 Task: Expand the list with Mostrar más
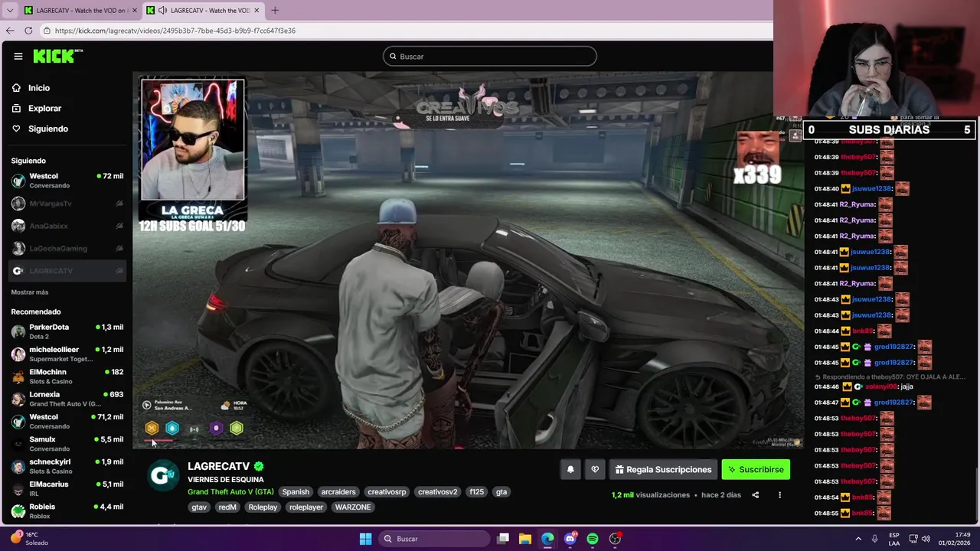[29, 292]
